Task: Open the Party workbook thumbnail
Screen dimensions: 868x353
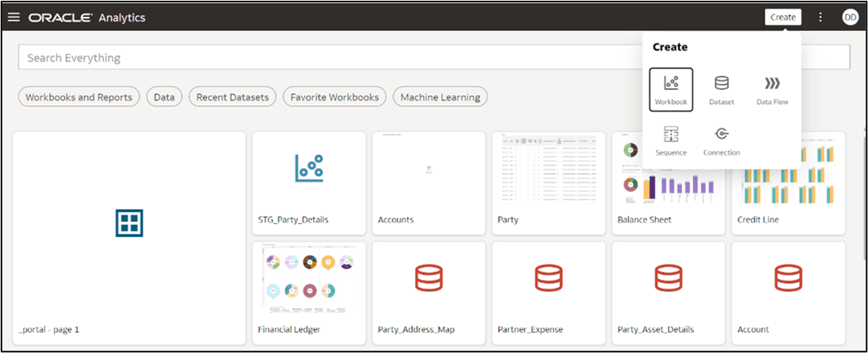Action: click(x=548, y=170)
